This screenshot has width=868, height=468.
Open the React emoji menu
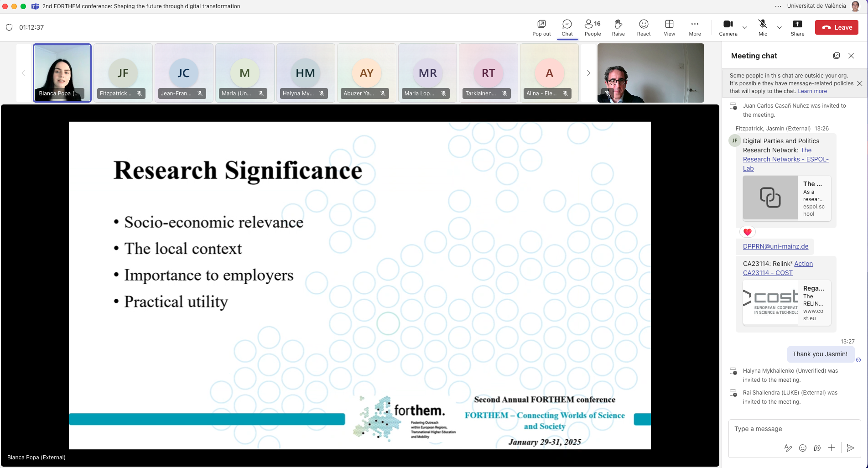point(644,27)
